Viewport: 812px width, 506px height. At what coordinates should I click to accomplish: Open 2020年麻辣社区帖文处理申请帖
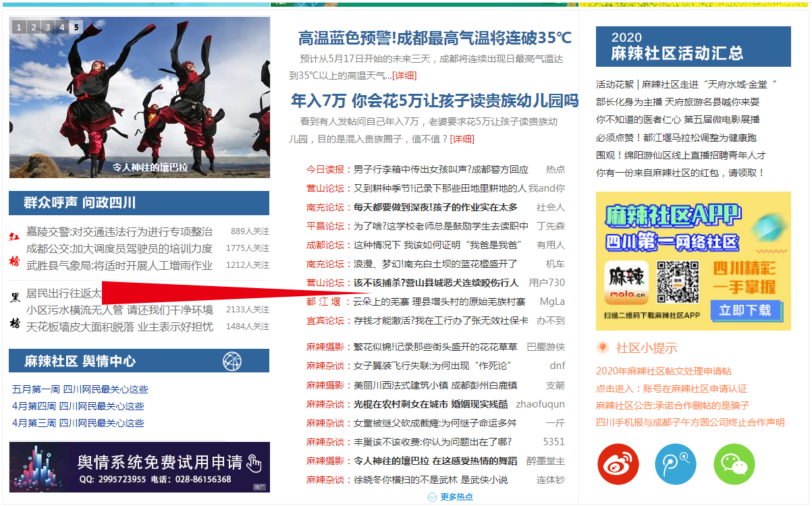click(x=664, y=371)
